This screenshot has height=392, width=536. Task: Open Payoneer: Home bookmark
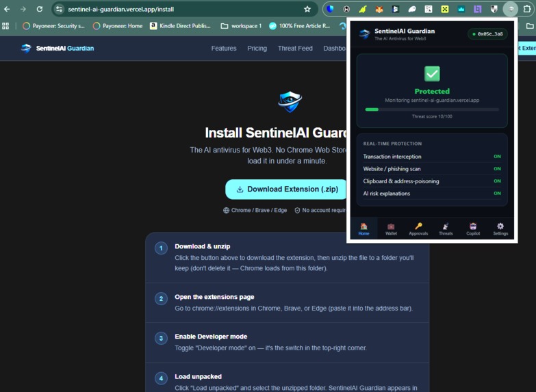coord(118,26)
